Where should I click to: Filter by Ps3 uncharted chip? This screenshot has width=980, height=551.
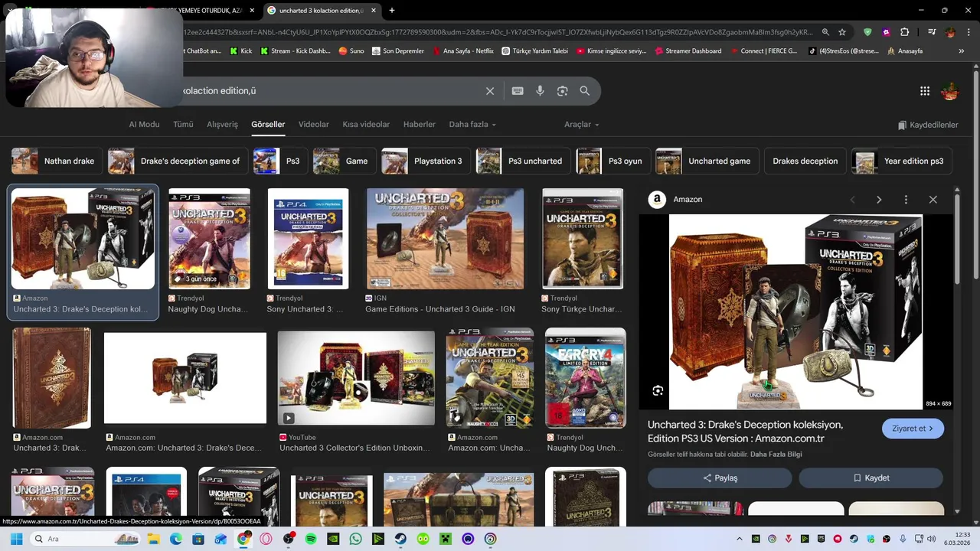pos(523,161)
